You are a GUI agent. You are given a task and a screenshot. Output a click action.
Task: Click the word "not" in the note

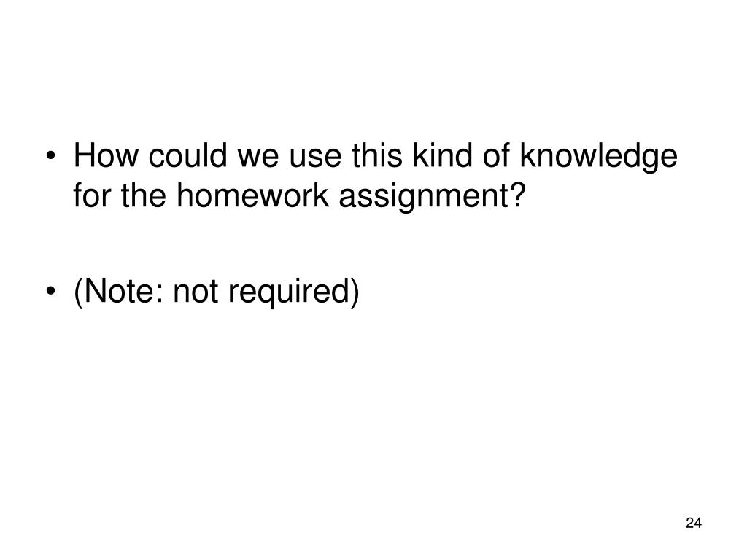(196, 292)
